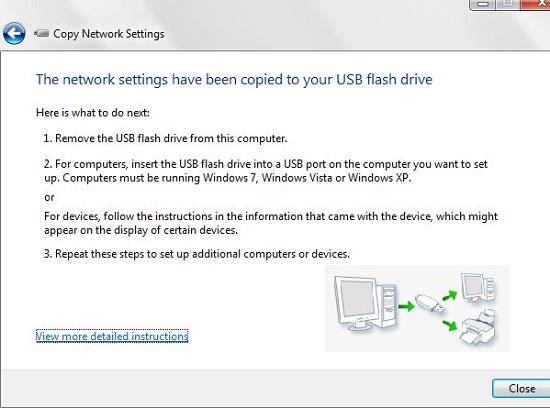Click the printer in the illustration
550x408 pixels.
click(478, 326)
